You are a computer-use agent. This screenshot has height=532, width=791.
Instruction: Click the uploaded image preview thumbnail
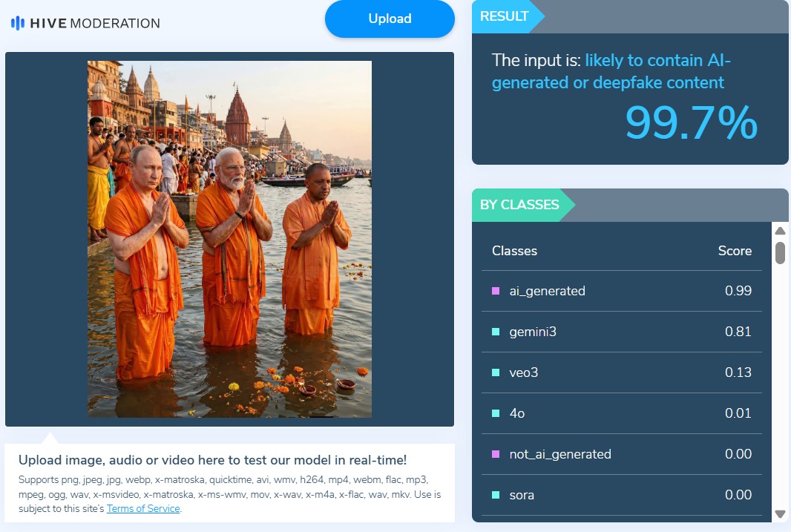pyautogui.click(x=229, y=239)
